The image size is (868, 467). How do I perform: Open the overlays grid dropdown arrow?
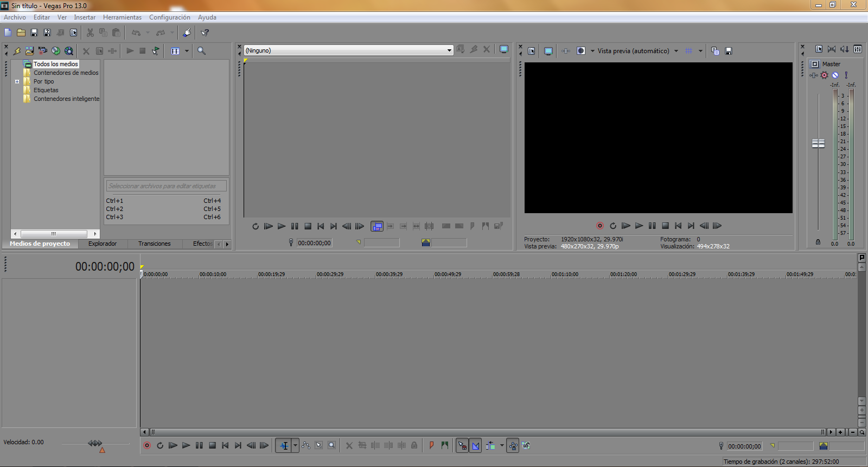tap(700, 51)
